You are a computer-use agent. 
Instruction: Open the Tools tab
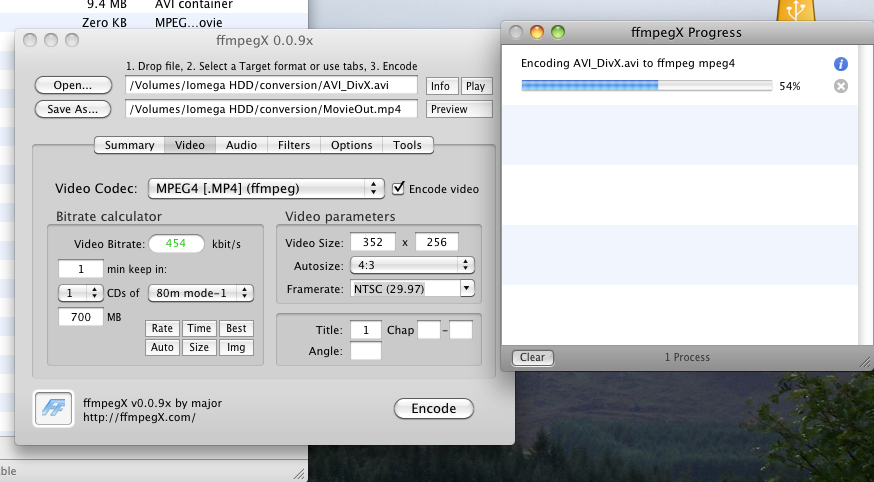[407, 145]
